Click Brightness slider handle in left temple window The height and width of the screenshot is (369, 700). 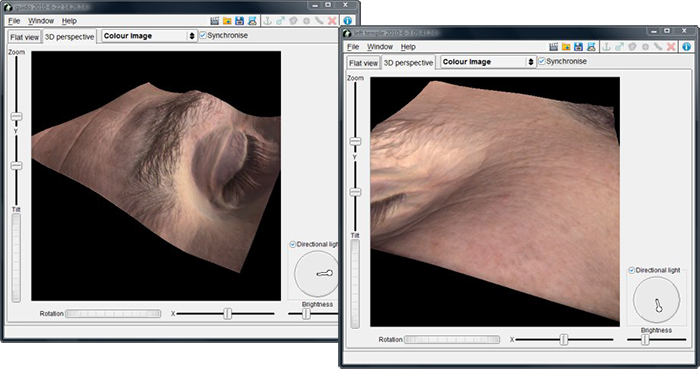coord(645,340)
